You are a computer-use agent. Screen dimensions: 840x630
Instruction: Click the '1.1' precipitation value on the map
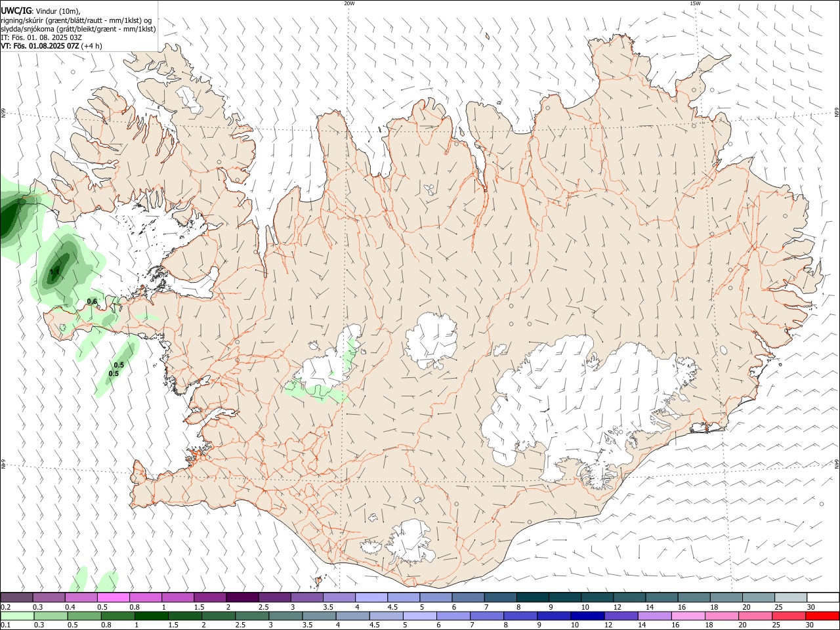pyautogui.click(x=55, y=271)
